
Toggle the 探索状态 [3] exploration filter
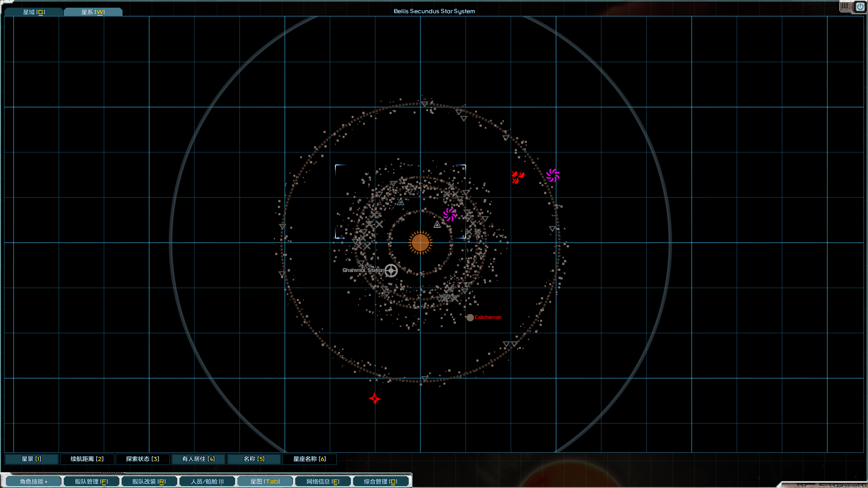pos(142,459)
